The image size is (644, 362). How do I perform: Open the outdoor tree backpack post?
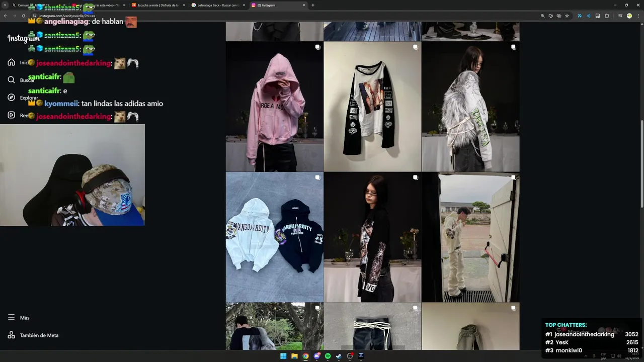tap(274, 326)
